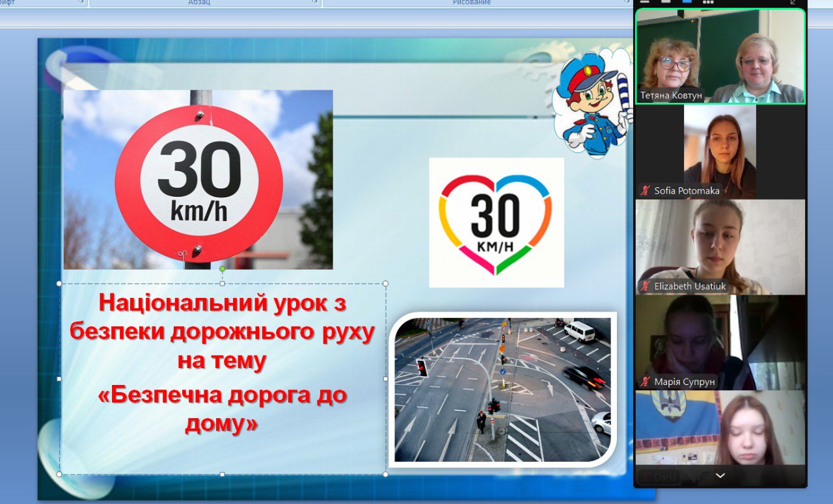Click muted microphone icon beside Elizabeth Usatiuk
Viewport: 833px width, 504px height.
[645, 286]
